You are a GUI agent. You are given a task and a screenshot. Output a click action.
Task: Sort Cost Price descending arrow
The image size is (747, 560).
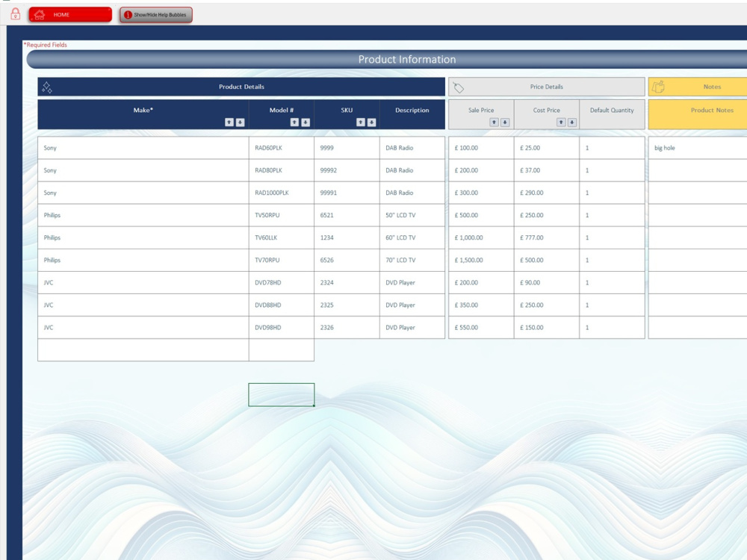coord(572,122)
